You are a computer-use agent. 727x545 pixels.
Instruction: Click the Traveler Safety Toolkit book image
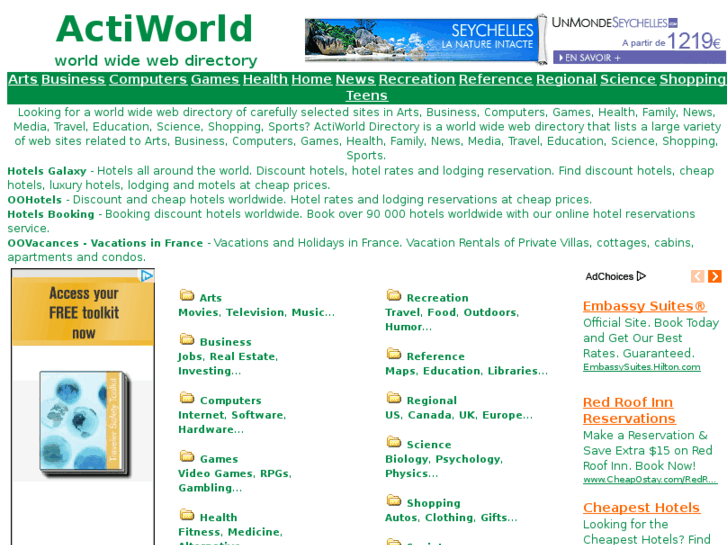84,423
